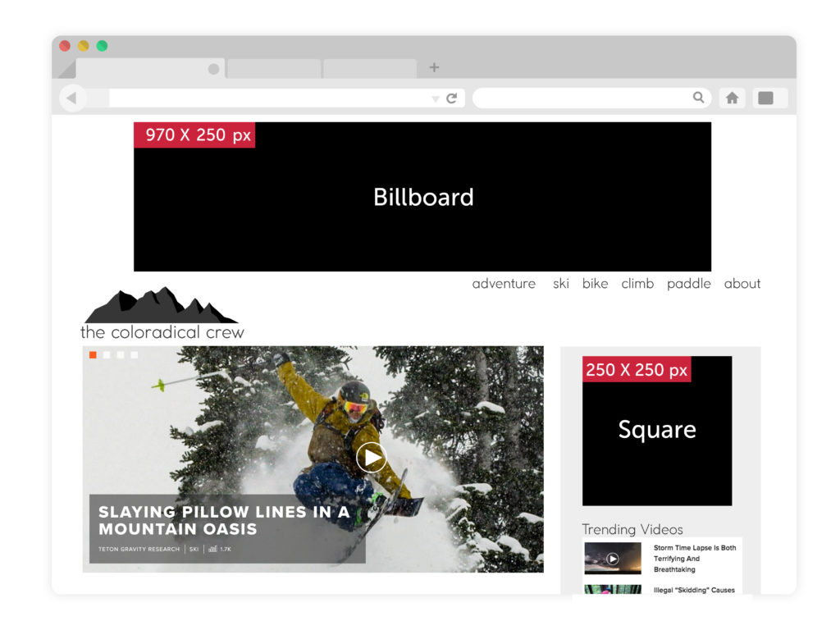Open the adventure navigation item
The image size is (840, 630).
(504, 284)
